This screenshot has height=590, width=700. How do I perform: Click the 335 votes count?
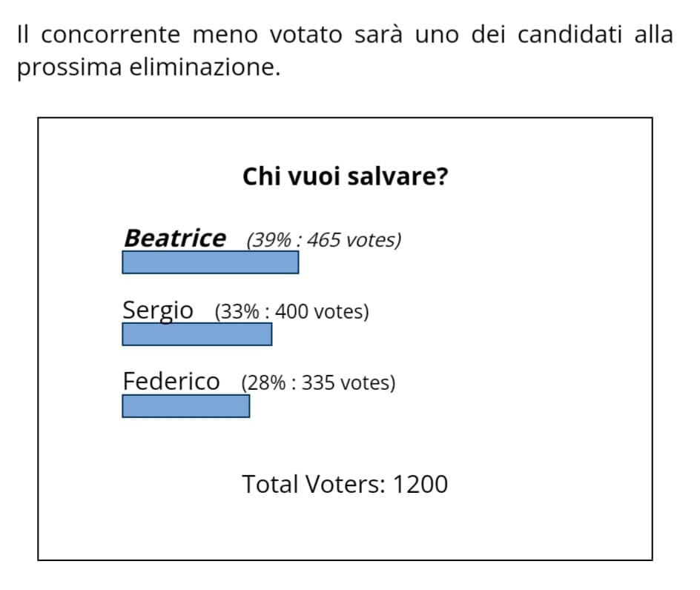(x=346, y=383)
